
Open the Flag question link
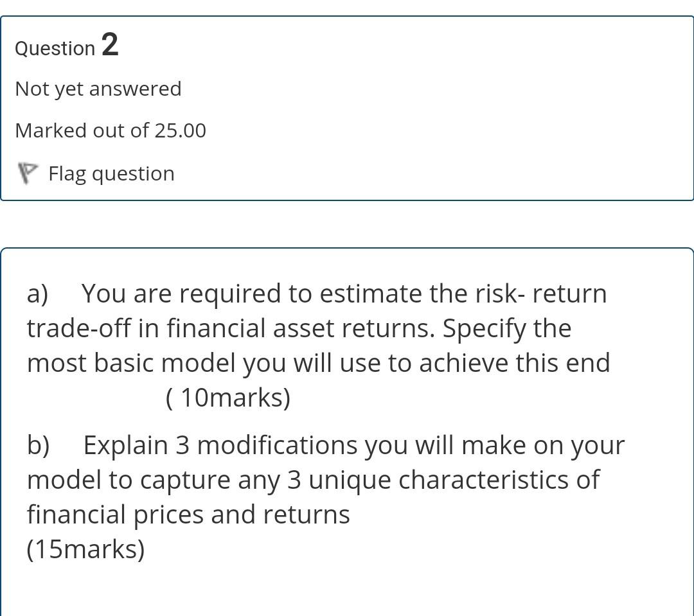pyautogui.click(x=112, y=173)
